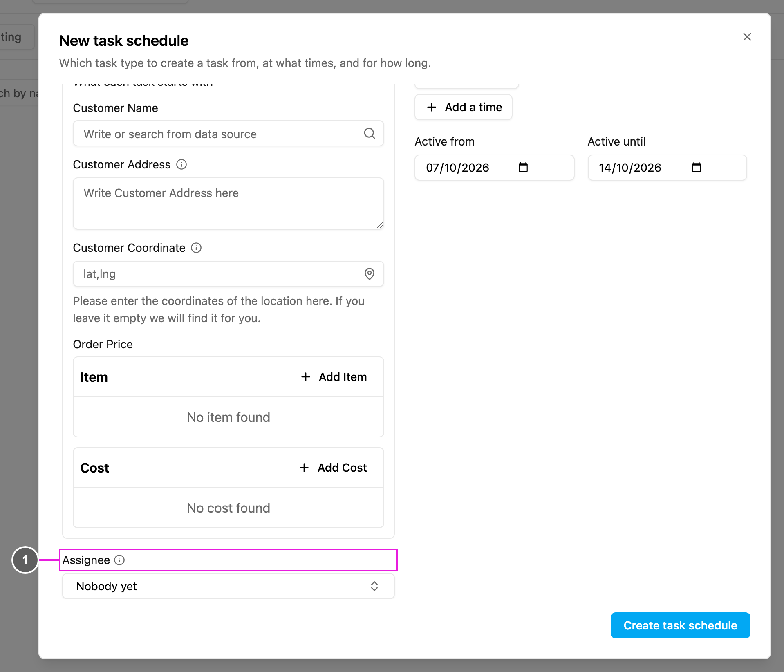The height and width of the screenshot is (672, 784).
Task: Open the Active until calendar picker icon
Action: point(696,168)
